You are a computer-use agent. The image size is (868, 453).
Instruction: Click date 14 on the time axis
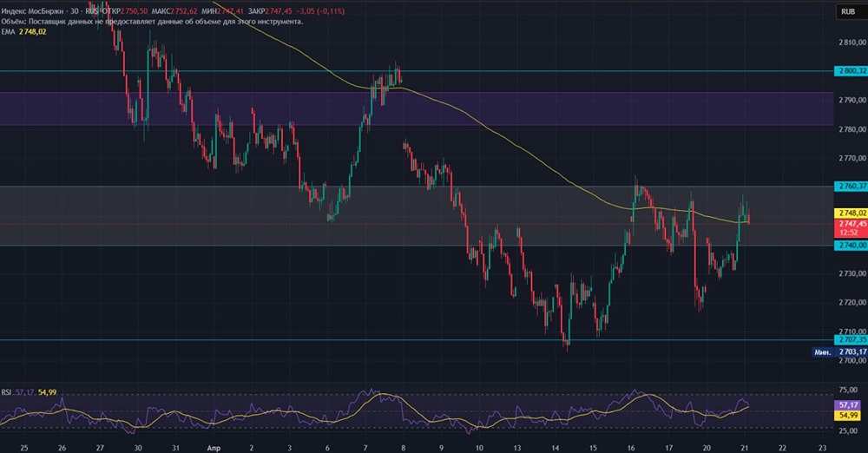[x=556, y=448]
